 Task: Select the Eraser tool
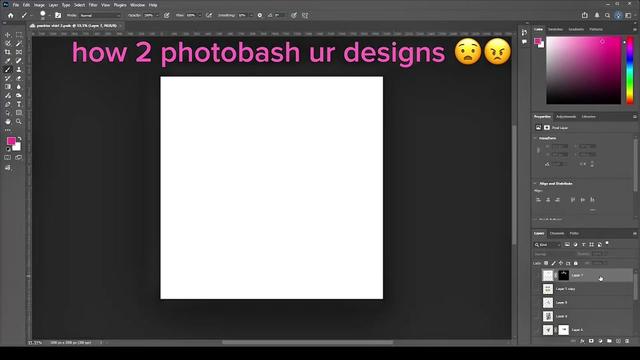pyautogui.click(x=19, y=78)
